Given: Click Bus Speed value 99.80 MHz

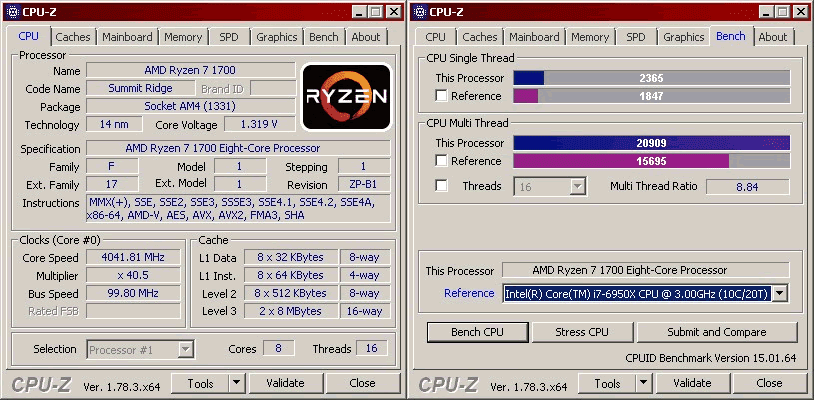Looking at the screenshot, I should (x=133, y=294).
